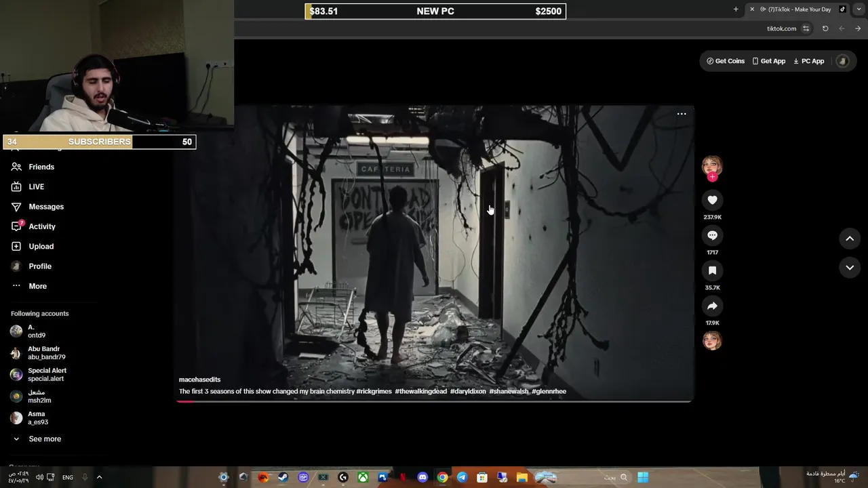This screenshot has width=868, height=488.
Task: Open Google Chrome from the taskbar
Action: pyautogui.click(x=442, y=477)
